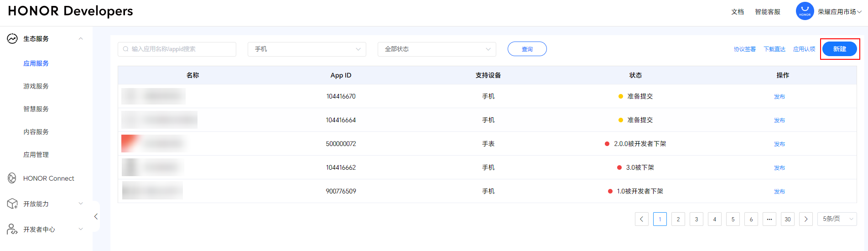The width and height of the screenshot is (868, 251).
Task: Open 应用管理 in the sidebar
Action: 36,155
